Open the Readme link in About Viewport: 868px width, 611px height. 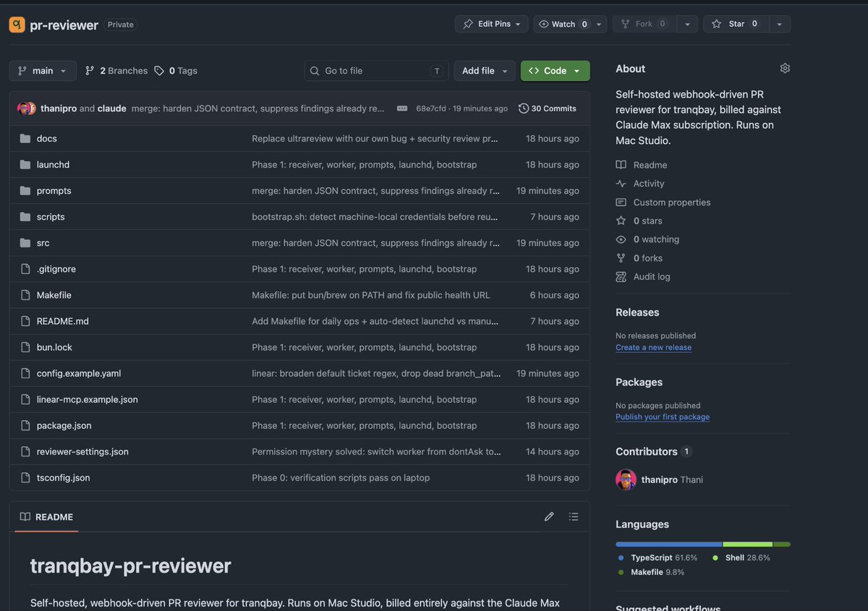642,165
